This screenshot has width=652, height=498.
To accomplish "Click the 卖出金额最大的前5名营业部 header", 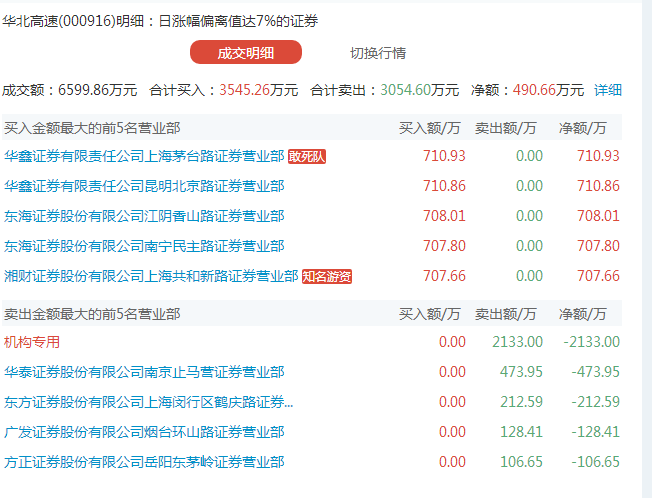I will (92, 314).
